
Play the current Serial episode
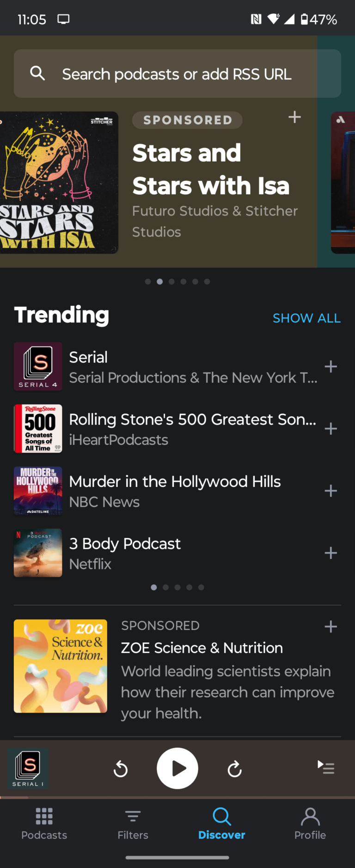pyautogui.click(x=177, y=769)
